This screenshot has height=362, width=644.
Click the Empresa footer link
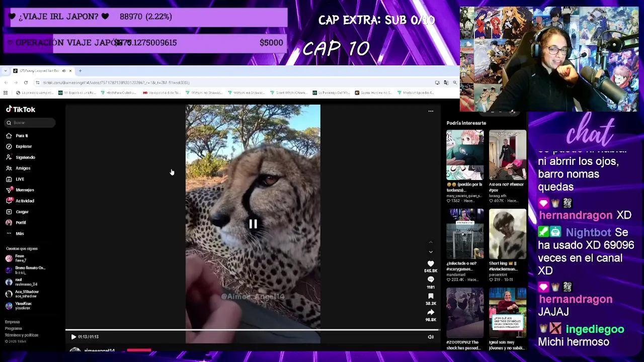pyautogui.click(x=13, y=322)
